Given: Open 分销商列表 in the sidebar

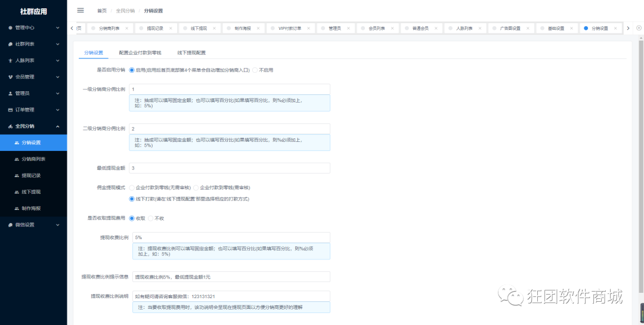Looking at the screenshot, I should coord(33,159).
